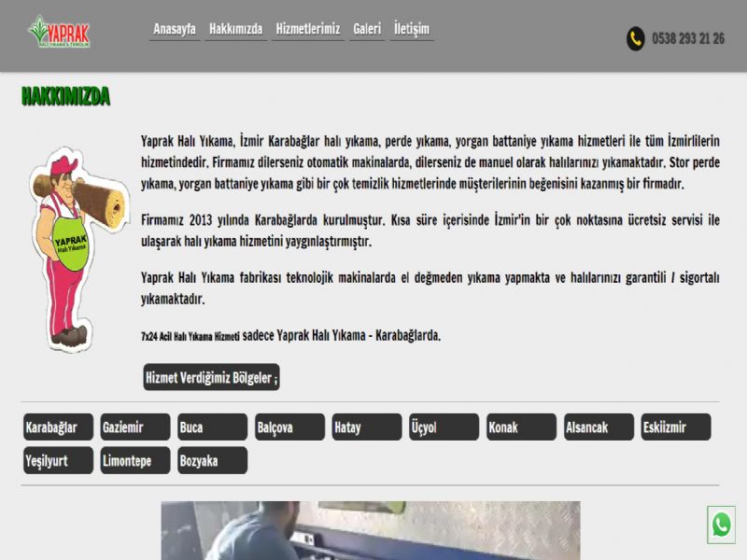Click the 7x24 Acil Halı Yıkama Hizmeti text
The image size is (747, 560).
190,337
